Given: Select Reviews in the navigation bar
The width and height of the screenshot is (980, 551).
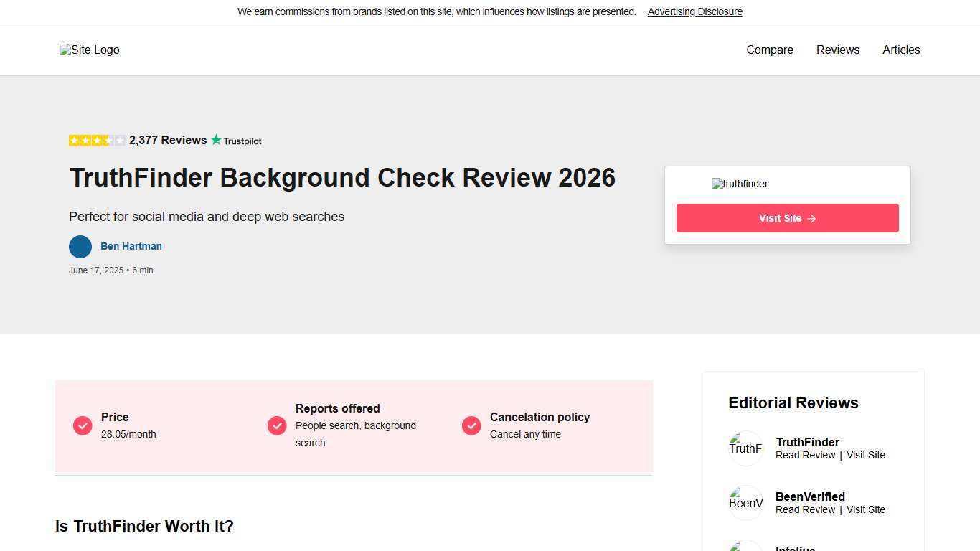Looking at the screenshot, I should coord(837,50).
